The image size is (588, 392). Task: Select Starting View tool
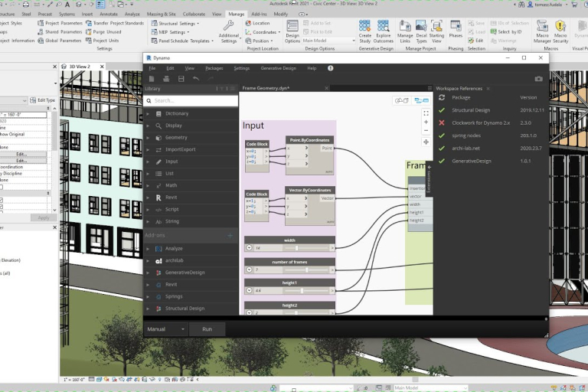[436, 31]
